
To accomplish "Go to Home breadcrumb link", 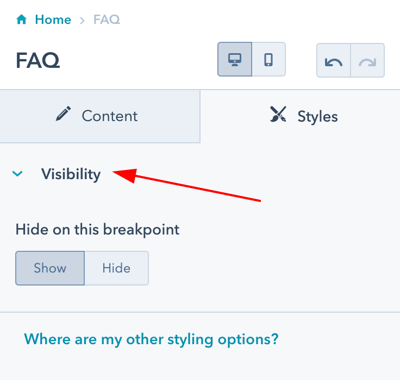I will point(53,20).
